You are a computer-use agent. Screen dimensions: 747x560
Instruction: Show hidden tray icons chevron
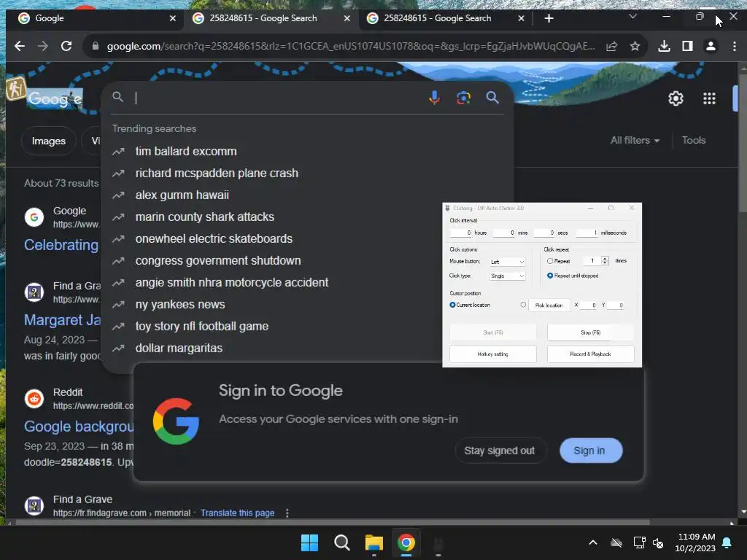[593, 542]
